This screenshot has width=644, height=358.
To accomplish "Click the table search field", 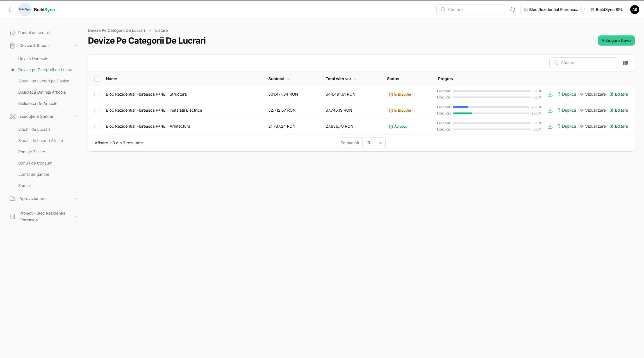I will (x=584, y=62).
